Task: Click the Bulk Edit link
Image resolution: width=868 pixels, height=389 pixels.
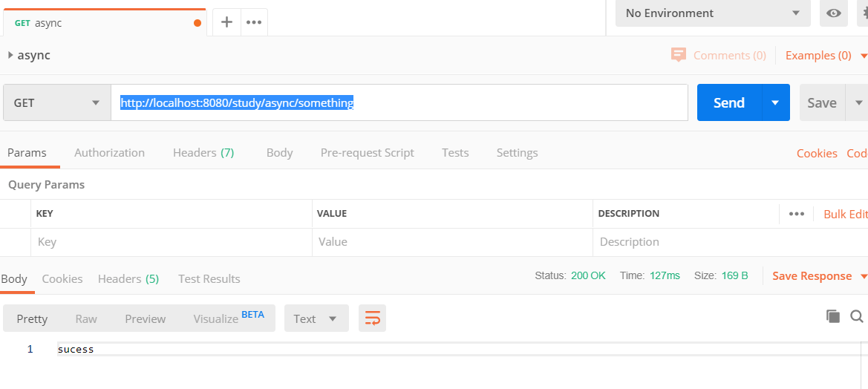Action: coord(845,214)
